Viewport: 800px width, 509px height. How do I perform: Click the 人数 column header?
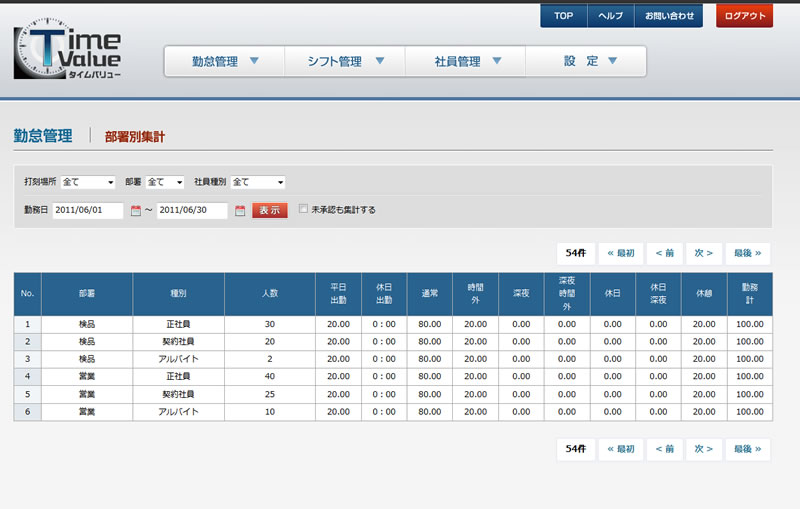(x=270, y=294)
